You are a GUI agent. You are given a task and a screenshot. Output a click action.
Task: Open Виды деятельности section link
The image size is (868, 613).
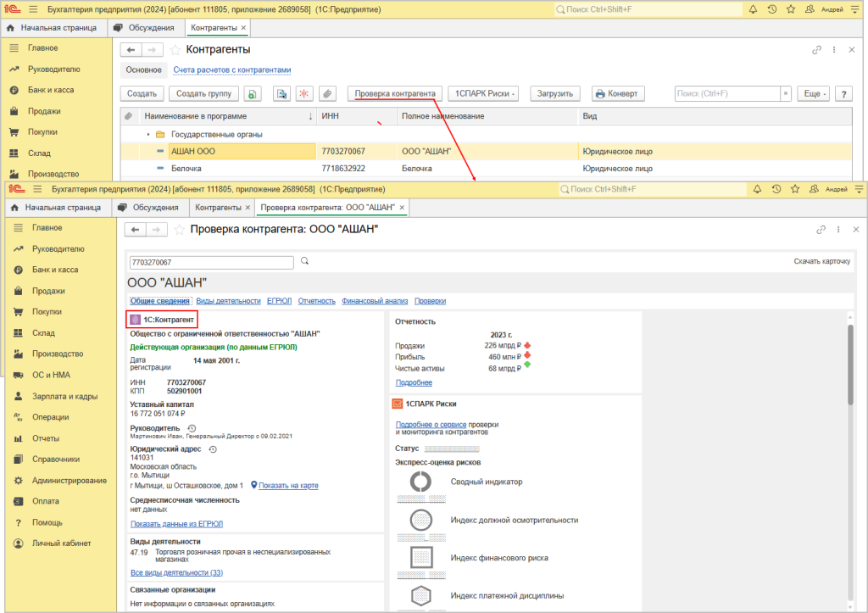pyautogui.click(x=228, y=301)
